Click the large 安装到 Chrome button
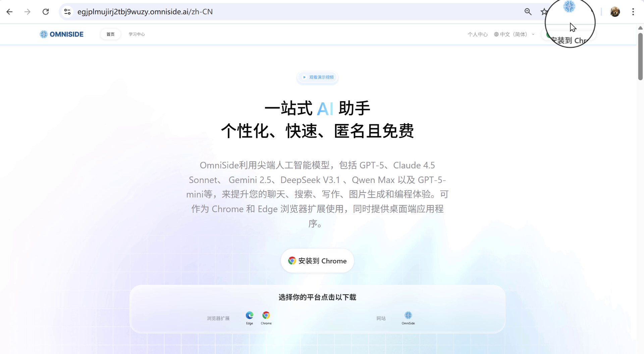 [x=317, y=261]
